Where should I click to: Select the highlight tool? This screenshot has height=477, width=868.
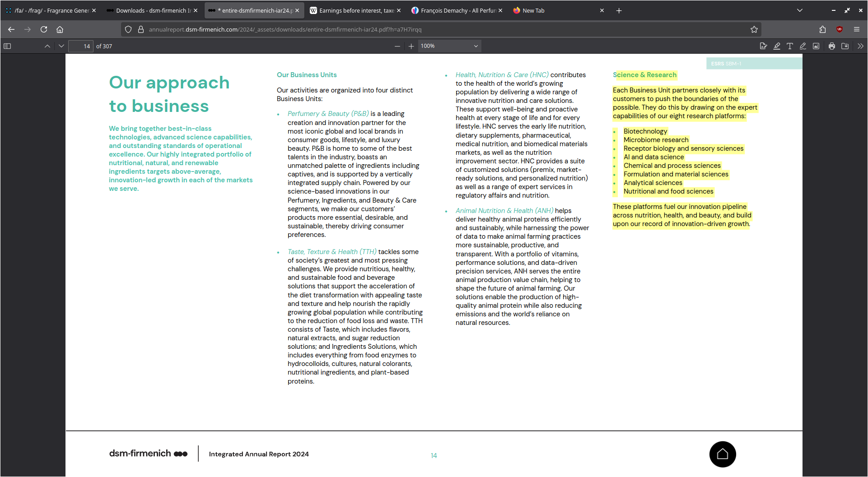point(777,46)
